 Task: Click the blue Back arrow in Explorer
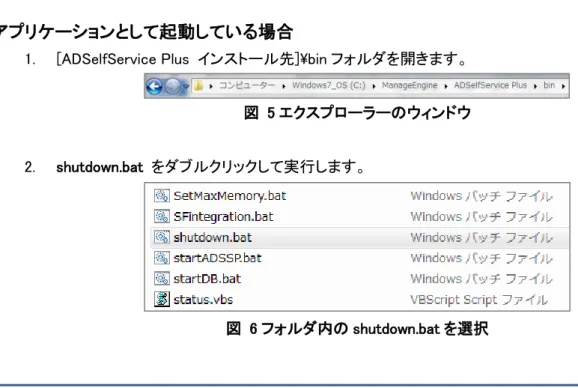154,87
